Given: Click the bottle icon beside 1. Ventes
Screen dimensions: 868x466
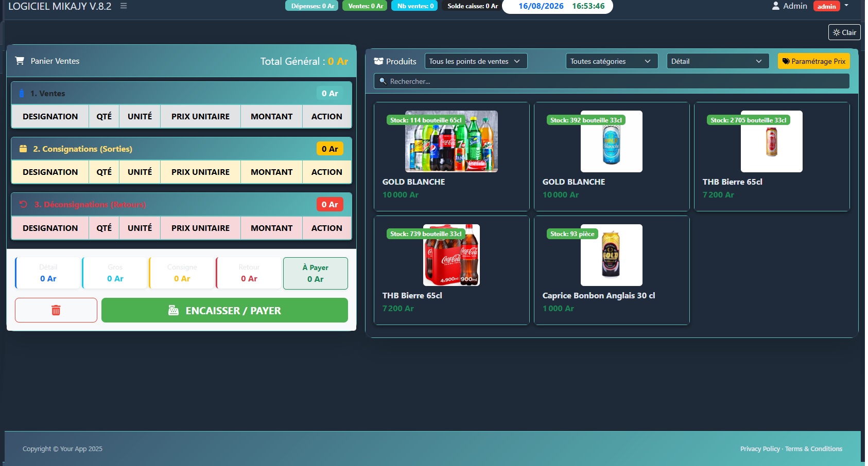Looking at the screenshot, I should coord(22,93).
